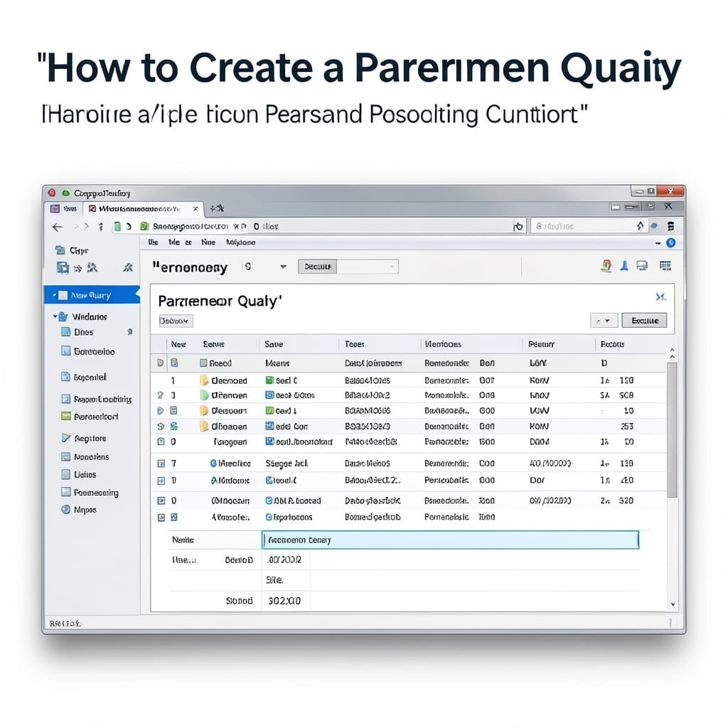Screen dimensions: 728x728
Task: Open 'Regtlore' in the sidebar
Action: (x=85, y=438)
